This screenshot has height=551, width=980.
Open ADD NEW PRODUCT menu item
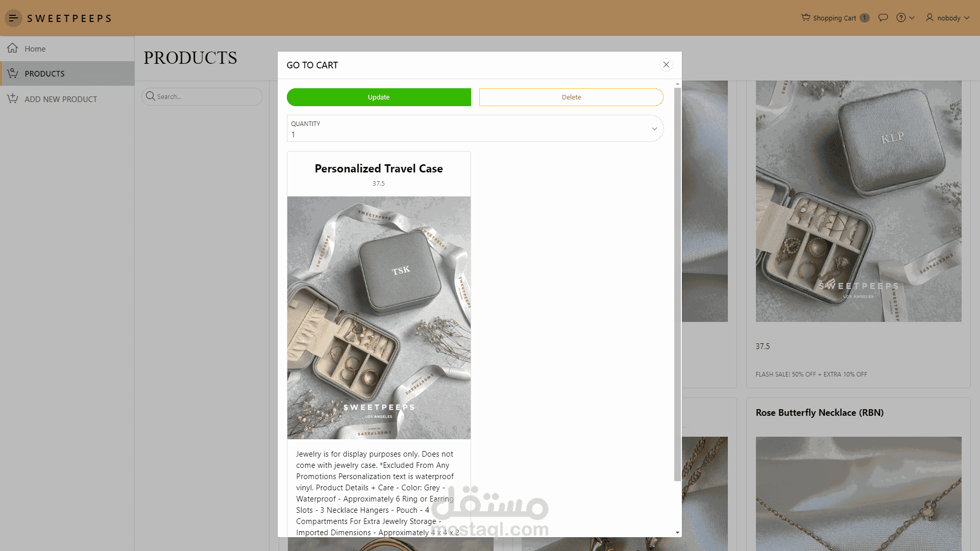(60, 99)
